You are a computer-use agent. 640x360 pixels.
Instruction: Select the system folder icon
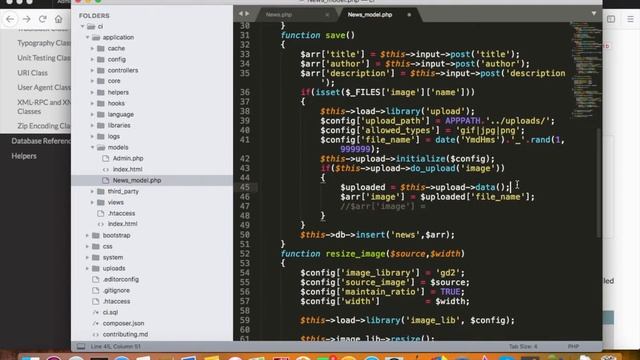[x=96, y=258]
